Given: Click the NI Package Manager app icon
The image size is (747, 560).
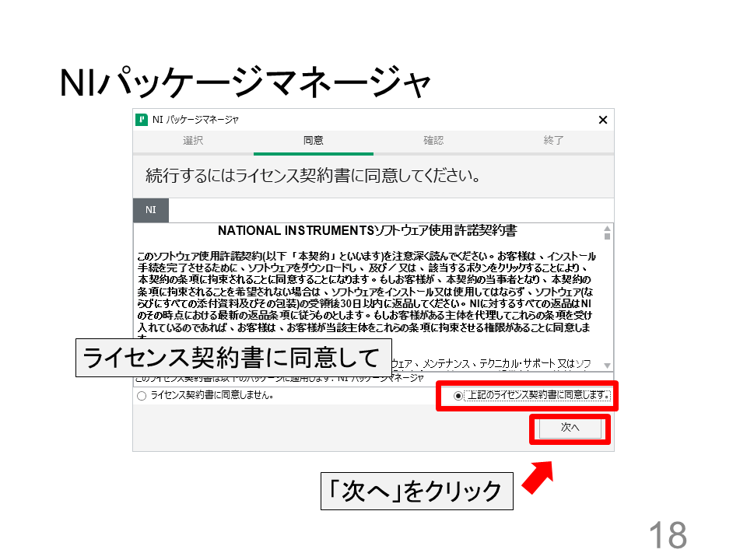Looking at the screenshot, I should pos(142,120).
